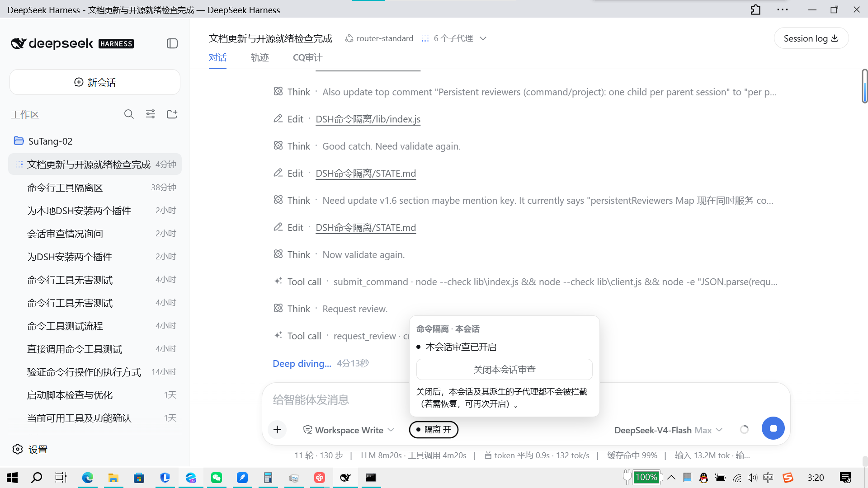Open session 为DSH安装两个插件
Screen dimensions: 868x488
click(x=95, y=257)
